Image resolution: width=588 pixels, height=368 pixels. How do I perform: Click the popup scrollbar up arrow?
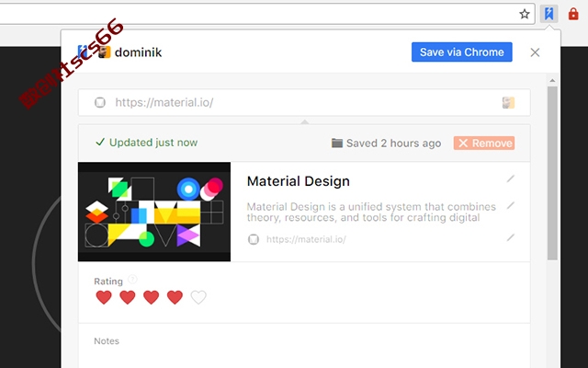click(x=552, y=80)
